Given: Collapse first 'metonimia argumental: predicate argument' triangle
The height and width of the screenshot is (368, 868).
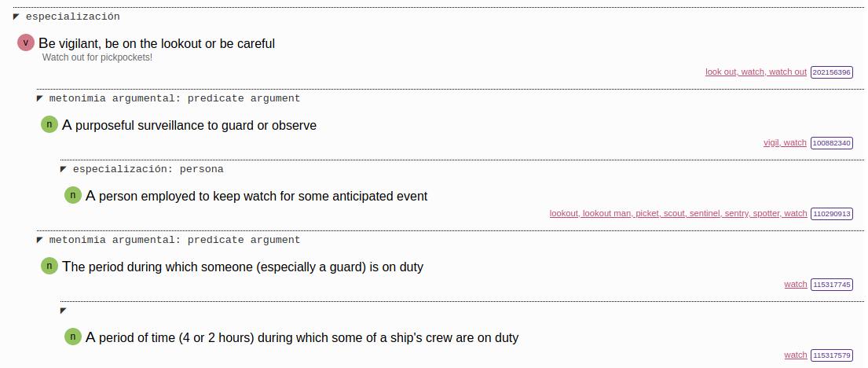Looking at the screenshot, I should tap(40, 98).
